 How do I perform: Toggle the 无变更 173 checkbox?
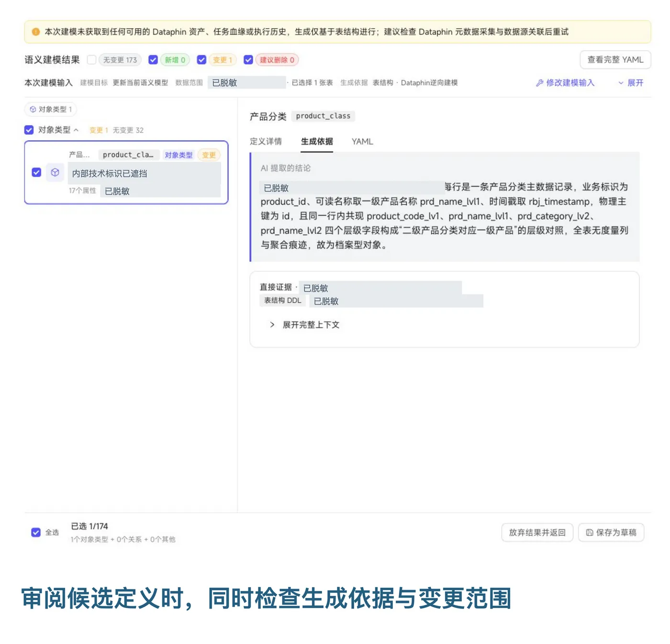[91, 60]
